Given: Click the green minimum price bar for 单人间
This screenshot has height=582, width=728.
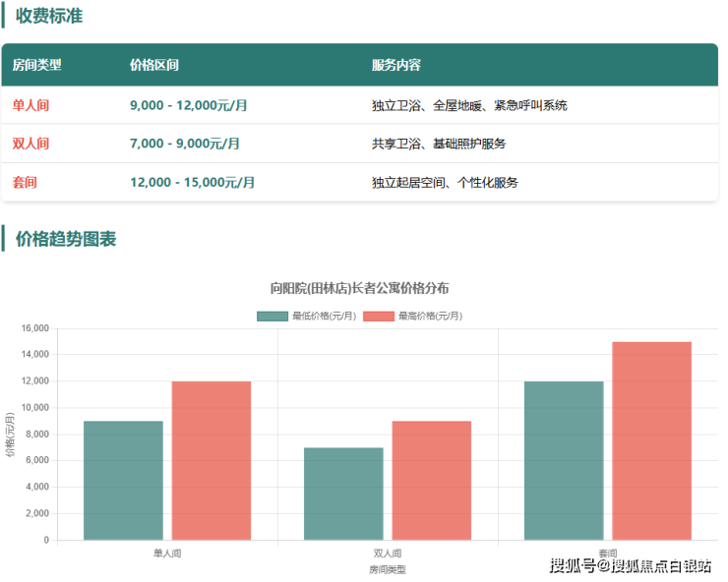Looking at the screenshot, I should (x=123, y=480).
